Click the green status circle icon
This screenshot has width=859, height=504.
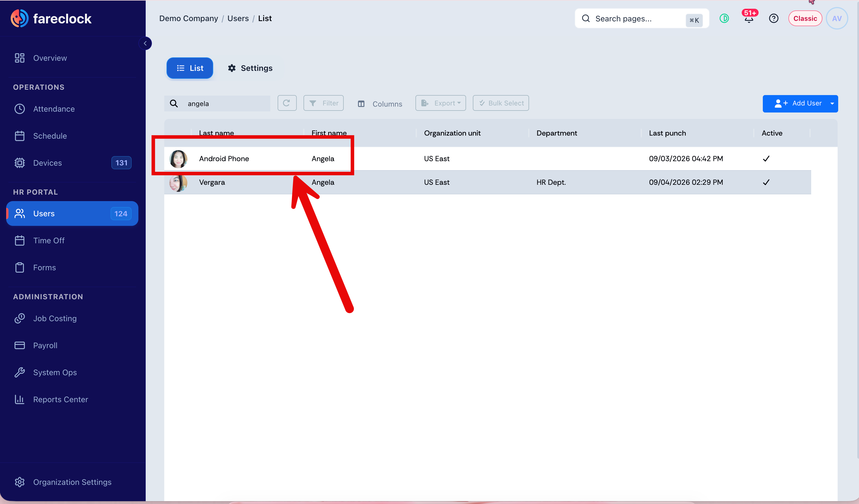pyautogui.click(x=724, y=18)
